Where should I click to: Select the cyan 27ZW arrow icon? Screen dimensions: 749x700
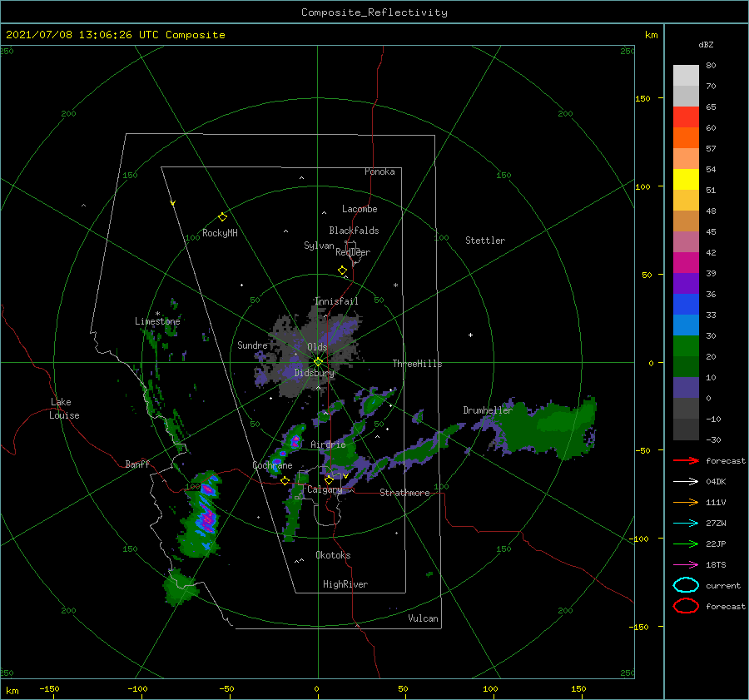pos(686,524)
